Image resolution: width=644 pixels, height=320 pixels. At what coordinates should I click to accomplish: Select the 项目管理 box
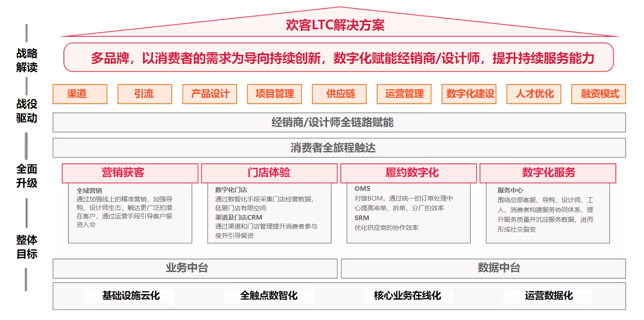tap(274, 94)
